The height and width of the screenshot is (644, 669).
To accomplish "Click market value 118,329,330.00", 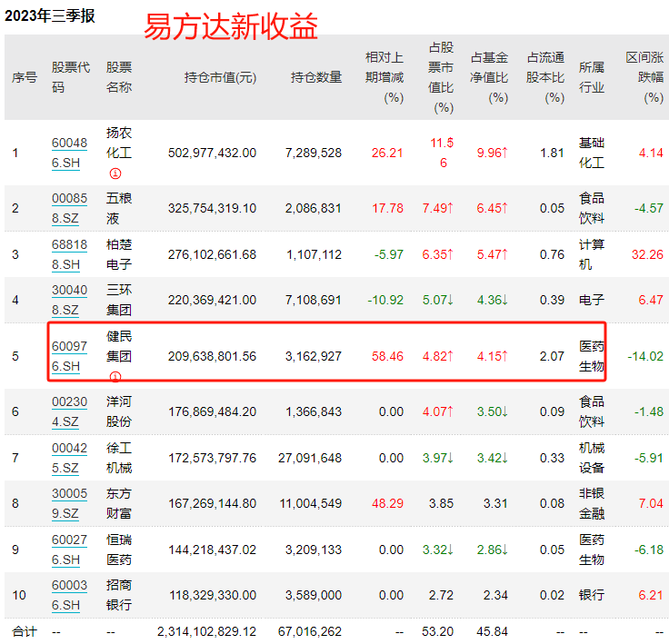I will click(213, 595).
